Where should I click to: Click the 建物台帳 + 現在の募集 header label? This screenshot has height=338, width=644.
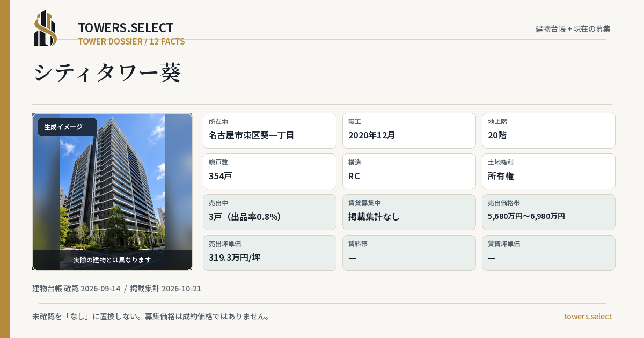(x=573, y=29)
